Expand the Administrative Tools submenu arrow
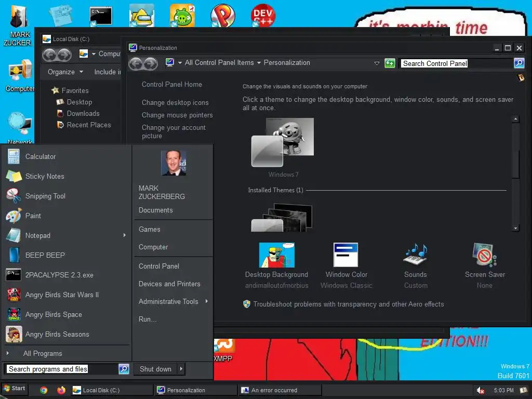Screen dimensions: 532x399 [206, 301]
